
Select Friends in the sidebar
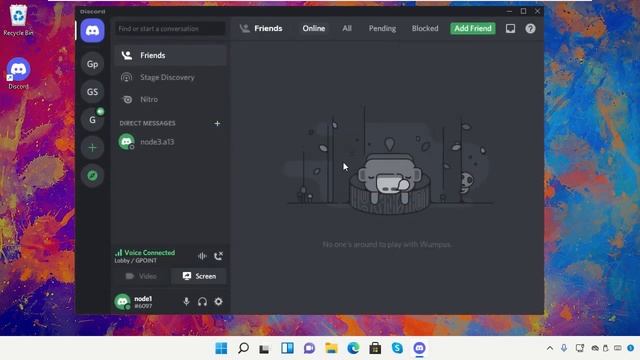click(x=170, y=55)
